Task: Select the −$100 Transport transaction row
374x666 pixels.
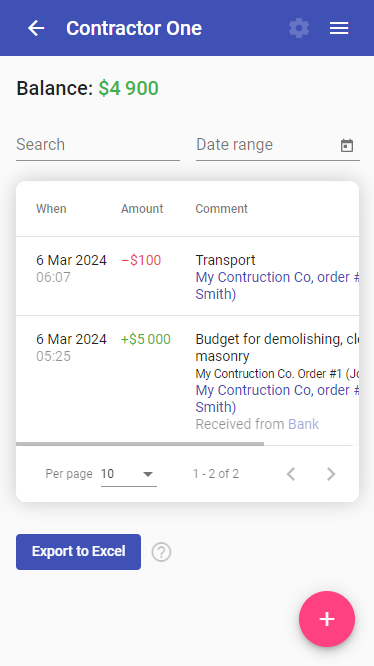Action: click(x=188, y=276)
